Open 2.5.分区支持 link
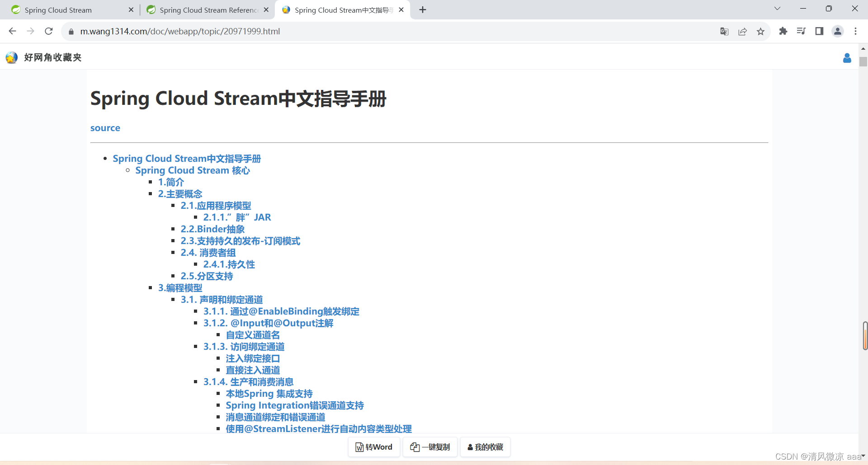This screenshot has width=868, height=465. [207, 276]
